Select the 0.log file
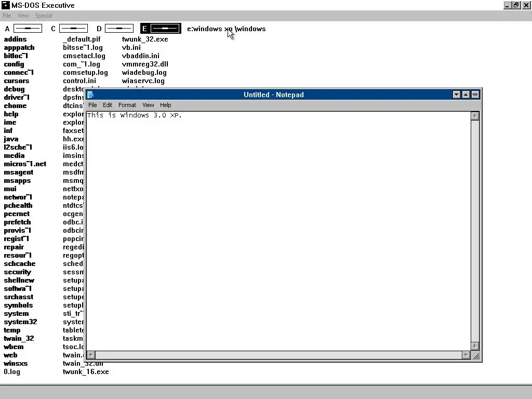This screenshot has width=532, height=399. tap(12, 372)
